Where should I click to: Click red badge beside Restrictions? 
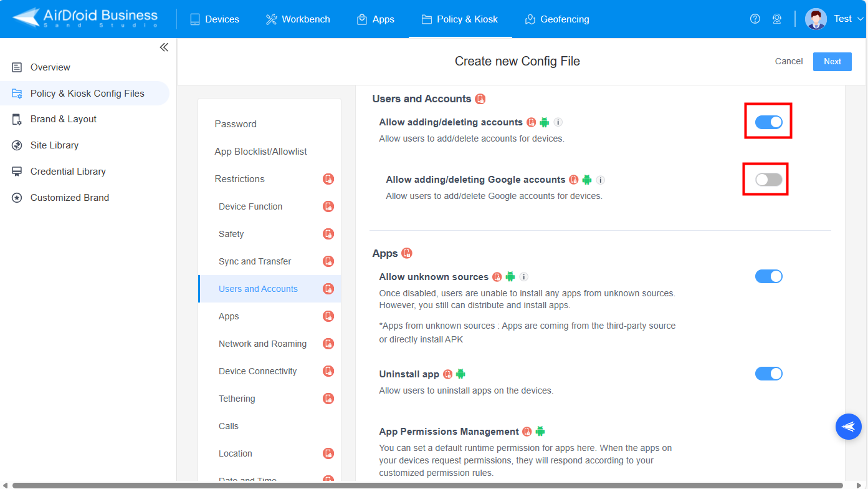[328, 179]
